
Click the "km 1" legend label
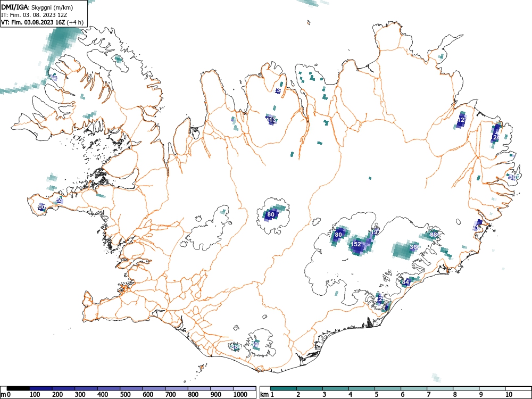[267, 395]
